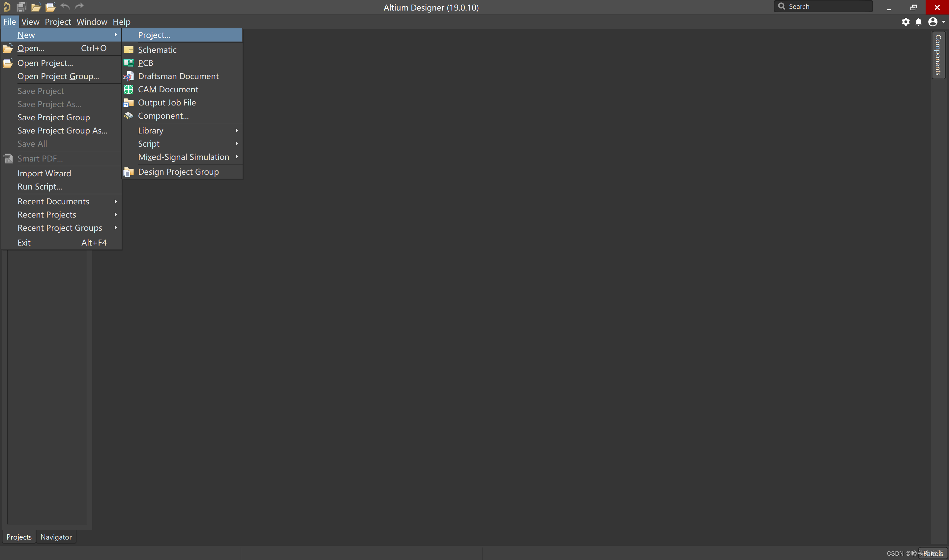Open settings via the gear icon
Viewport: 949px width, 560px height.
point(905,22)
